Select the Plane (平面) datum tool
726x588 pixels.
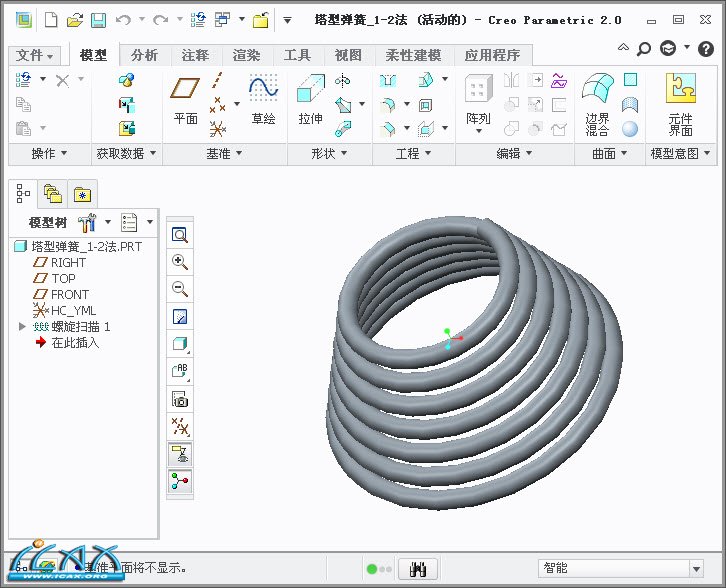click(x=185, y=99)
